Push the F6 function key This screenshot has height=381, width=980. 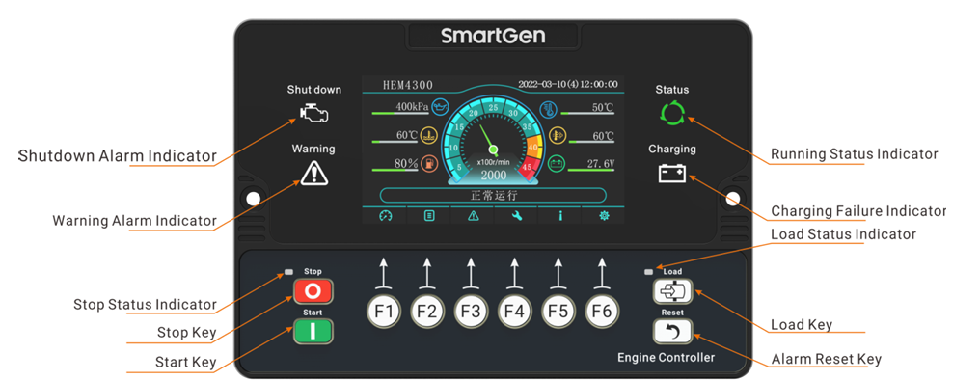click(x=602, y=311)
